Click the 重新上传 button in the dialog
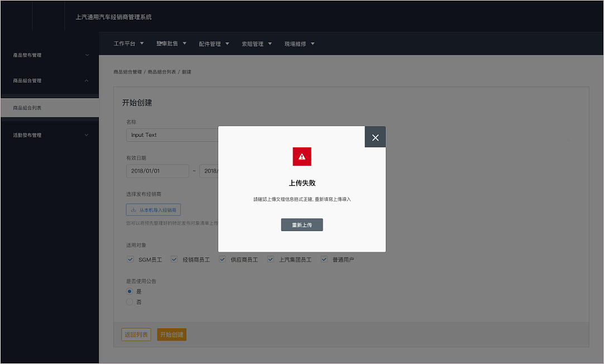Viewport: 604px width, 364px height. click(301, 224)
